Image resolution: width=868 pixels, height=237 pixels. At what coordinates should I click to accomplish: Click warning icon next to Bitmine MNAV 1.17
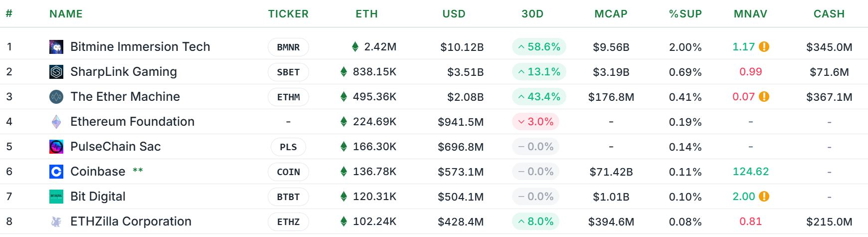pos(764,47)
